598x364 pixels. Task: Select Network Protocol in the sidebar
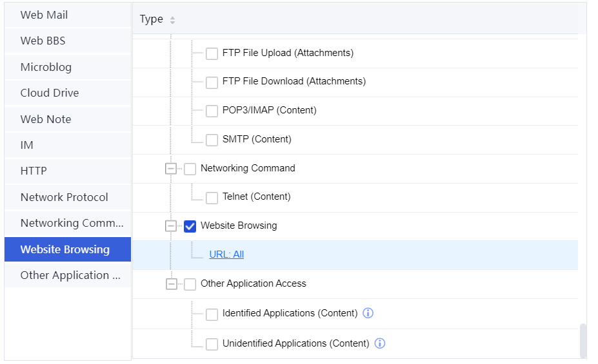64,197
